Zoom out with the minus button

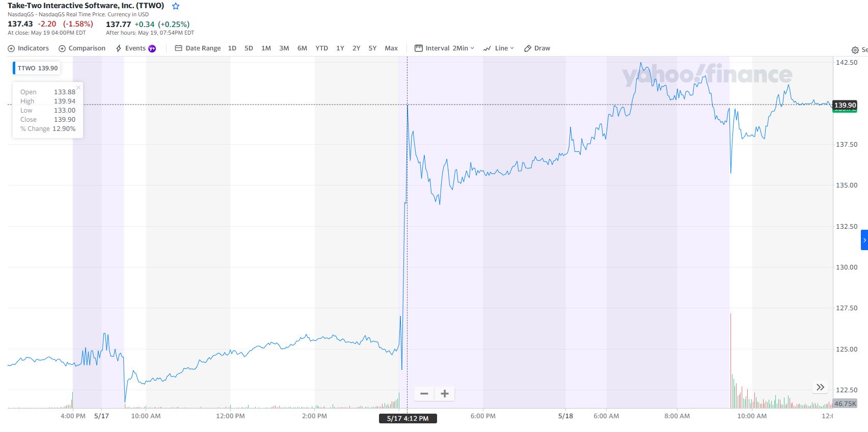[424, 394]
